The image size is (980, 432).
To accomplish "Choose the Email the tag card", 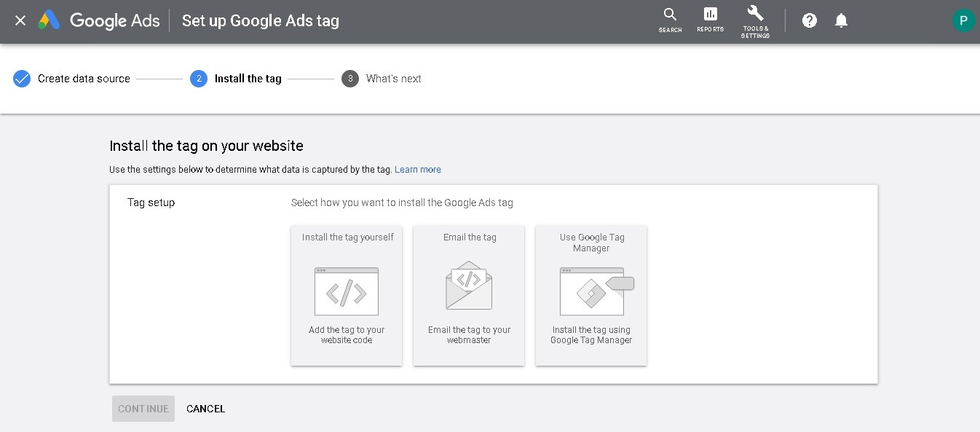I will click(469, 295).
